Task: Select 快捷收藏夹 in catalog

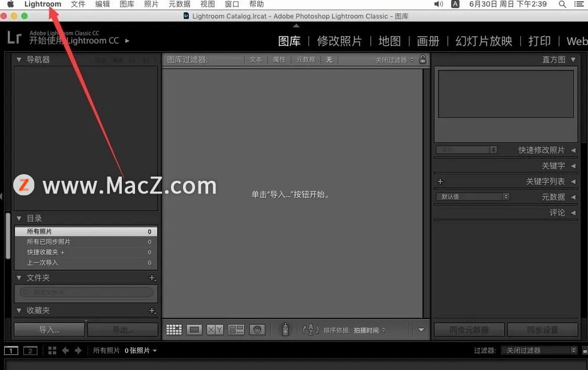Action: pyautogui.click(x=86, y=252)
